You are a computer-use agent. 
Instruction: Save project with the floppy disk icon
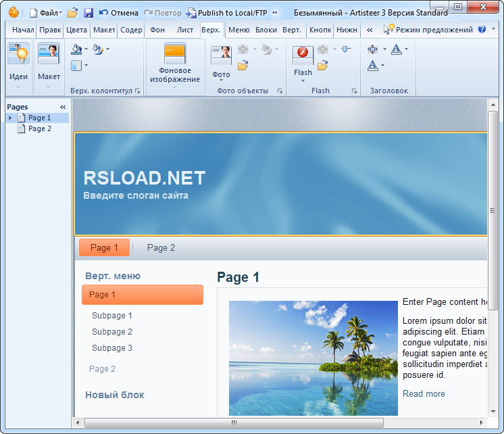point(89,13)
